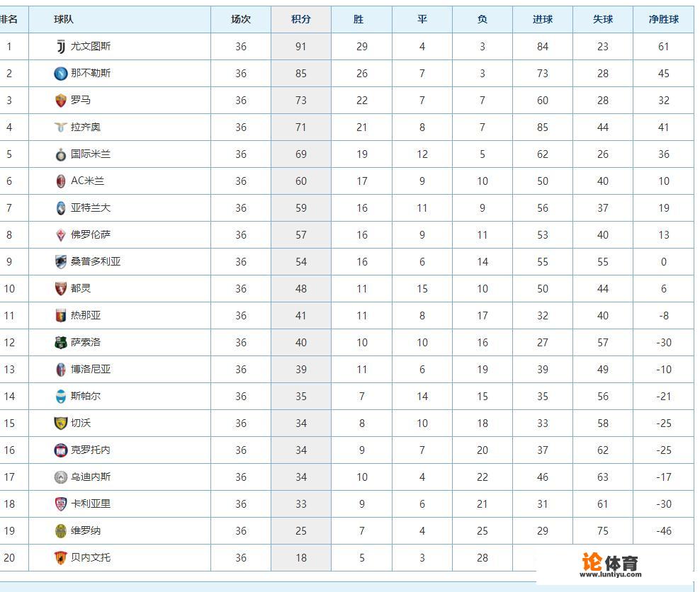700x592 pixels.
Task: Open the 斯帕尔 team name link
Action: pyautogui.click(x=86, y=397)
